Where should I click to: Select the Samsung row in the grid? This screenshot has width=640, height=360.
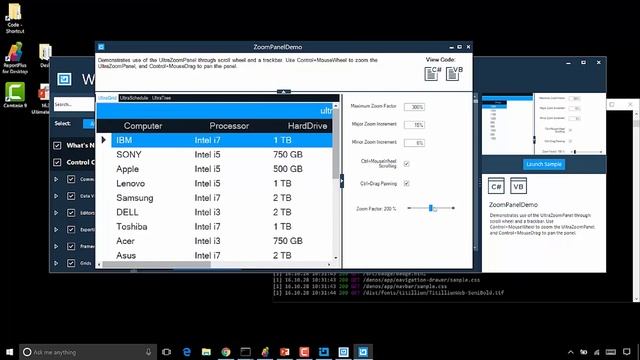click(x=222, y=198)
